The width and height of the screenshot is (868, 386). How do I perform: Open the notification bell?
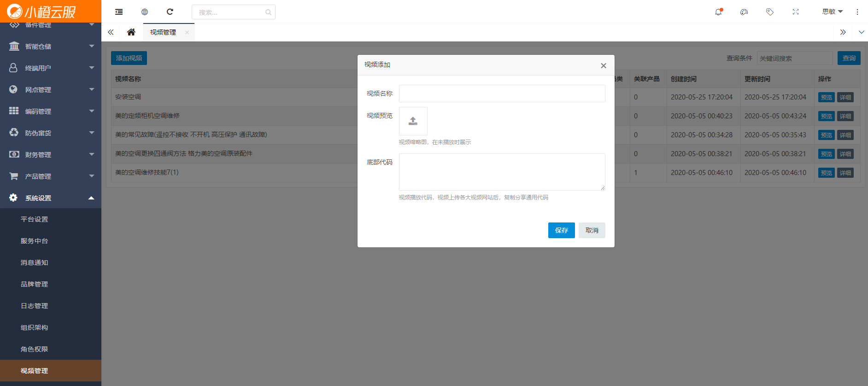click(718, 12)
